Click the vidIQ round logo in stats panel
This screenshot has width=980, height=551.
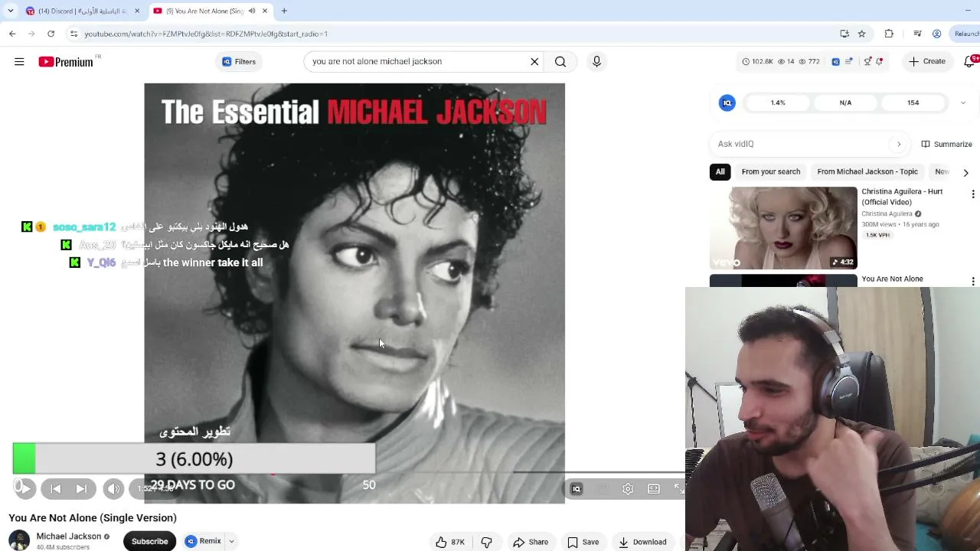727,103
